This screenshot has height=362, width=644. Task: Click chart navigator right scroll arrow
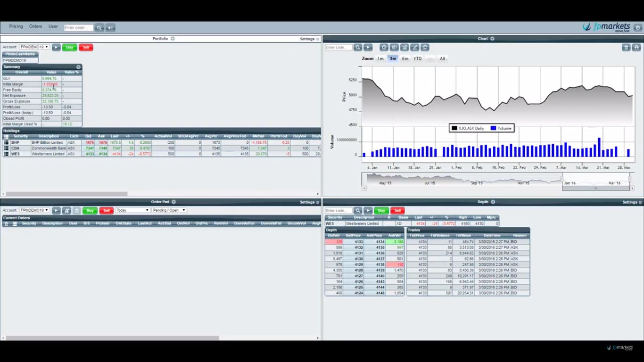coord(632,188)
